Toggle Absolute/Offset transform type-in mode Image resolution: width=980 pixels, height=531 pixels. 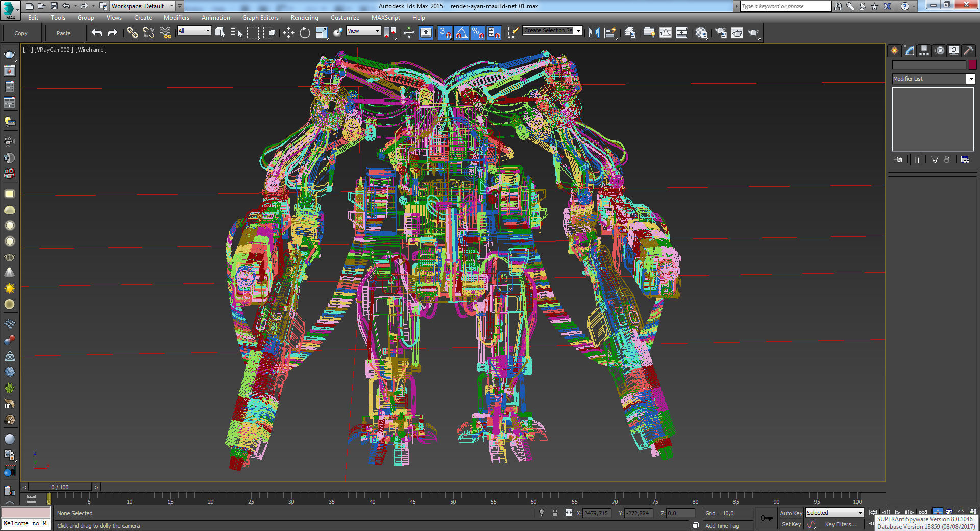click(x=569, y=513)
